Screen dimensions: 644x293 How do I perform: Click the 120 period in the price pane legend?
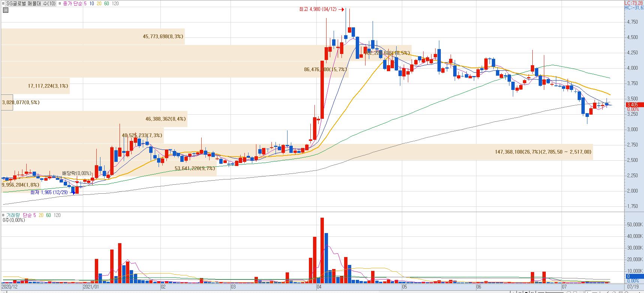[115, 3]
